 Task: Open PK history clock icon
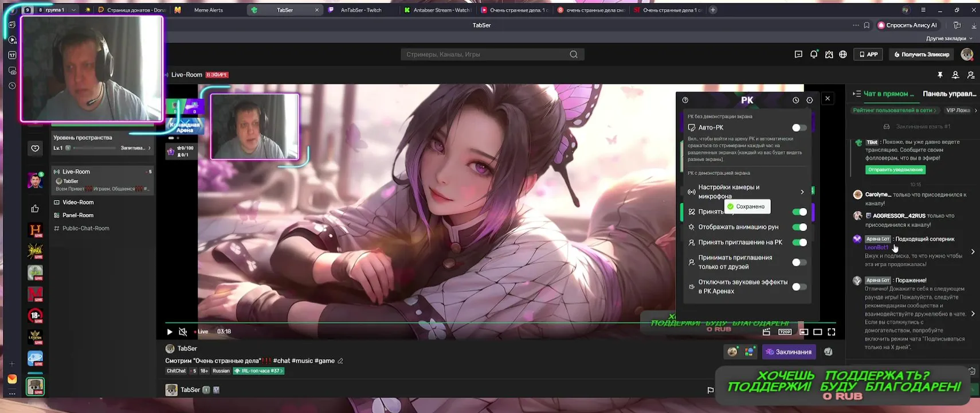[x=795, y=100]
